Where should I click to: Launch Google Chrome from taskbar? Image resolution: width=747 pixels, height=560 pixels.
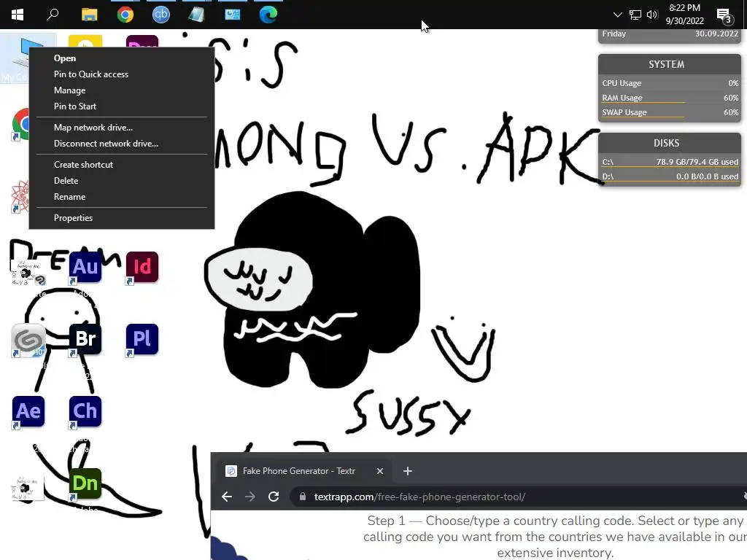coord(125,15)
